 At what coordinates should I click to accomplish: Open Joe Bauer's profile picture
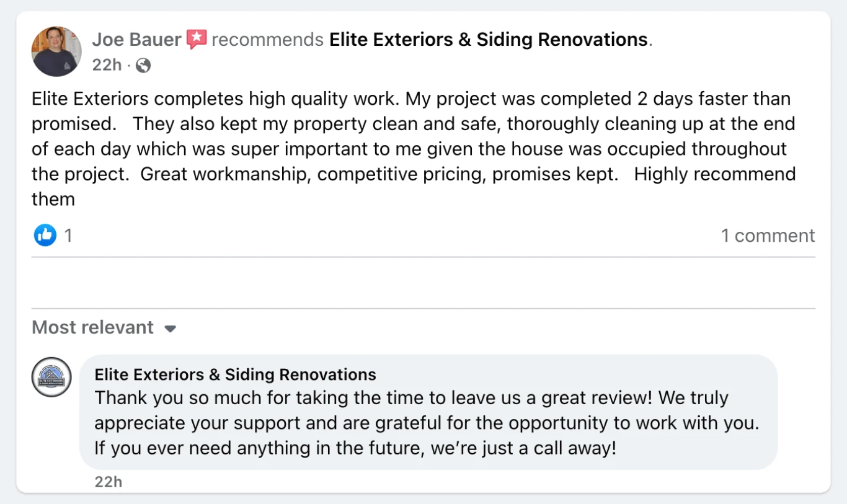56,51
